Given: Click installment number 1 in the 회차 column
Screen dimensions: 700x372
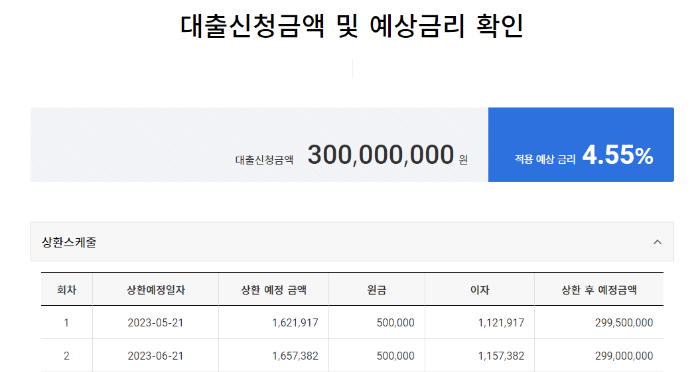Looking at the screenshot, I should tap(67, 322).
